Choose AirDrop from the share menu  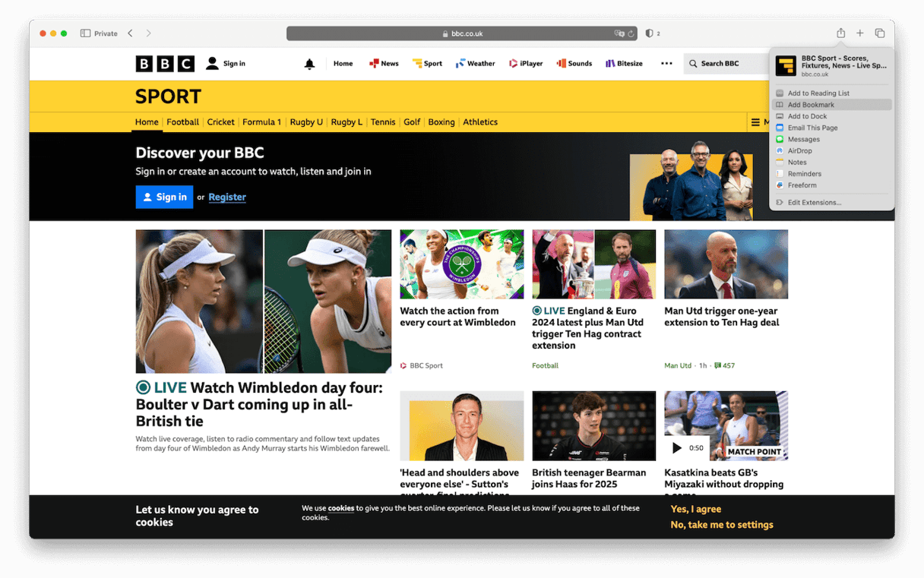click(x=799, y=151)
